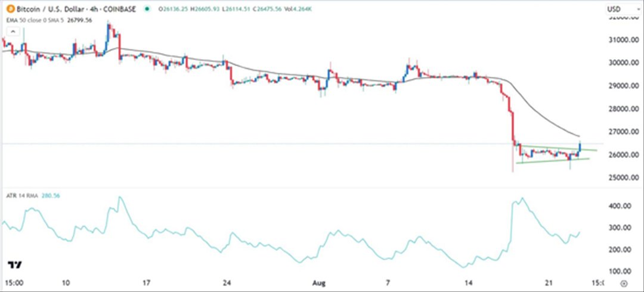Click the 26000.00 price axis label
The image size is (644, 292).
(624, 155)
